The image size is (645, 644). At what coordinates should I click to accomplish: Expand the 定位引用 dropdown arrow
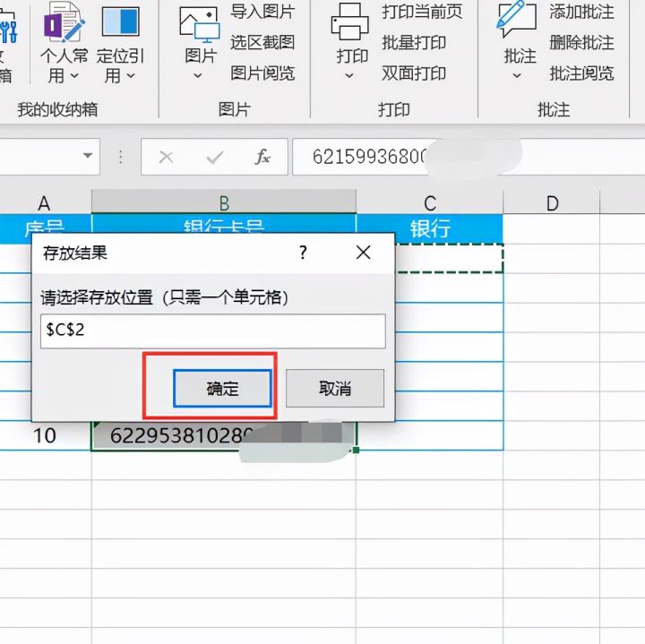pyautogui.click(x=131, y=75)
